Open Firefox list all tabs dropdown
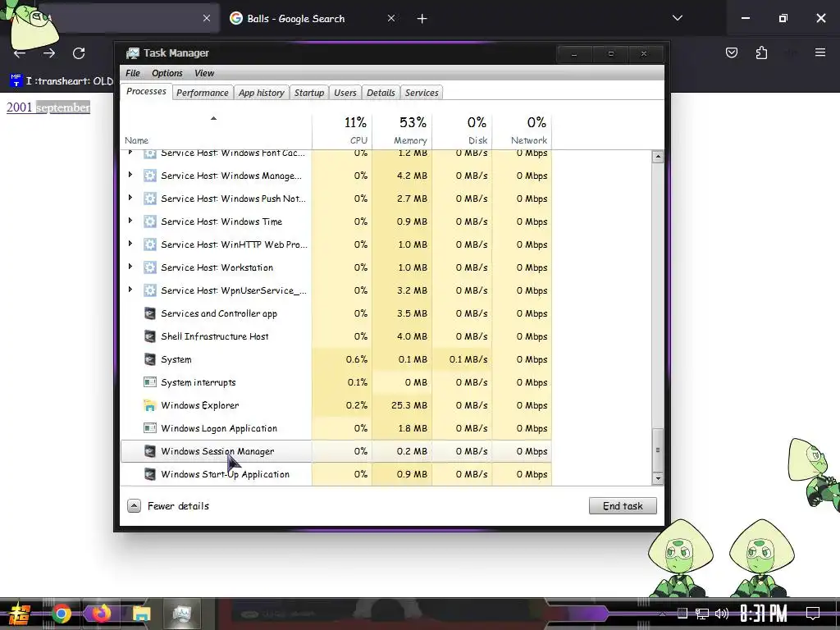The width and height of the screenshot is (840, 630). [678, 18]
